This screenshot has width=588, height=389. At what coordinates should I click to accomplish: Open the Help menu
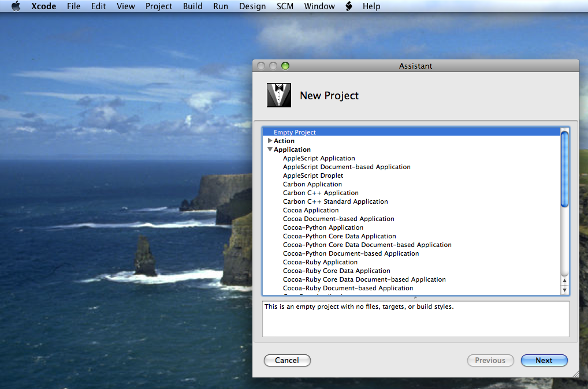click(371, 6)
